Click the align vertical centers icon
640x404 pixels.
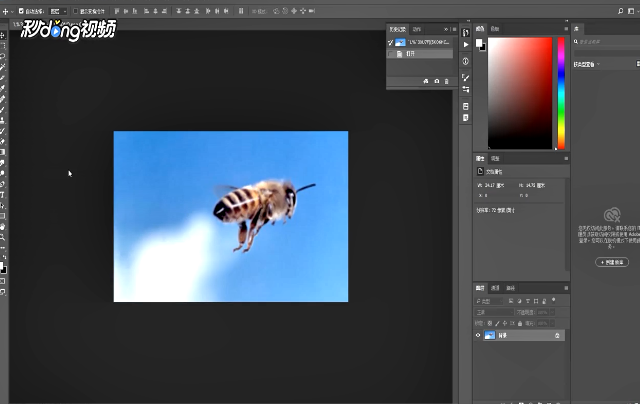(x=126, y=11)
